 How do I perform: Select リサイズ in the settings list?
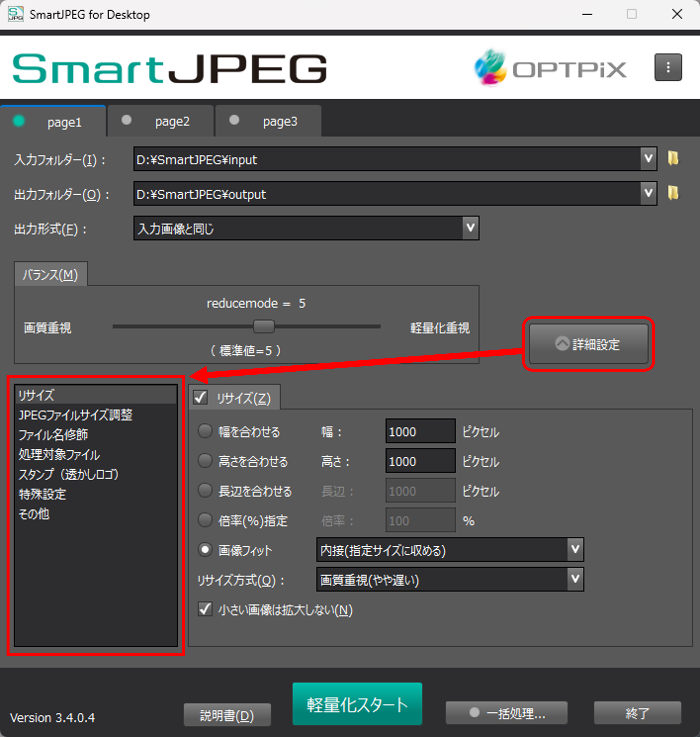[96, 395]
